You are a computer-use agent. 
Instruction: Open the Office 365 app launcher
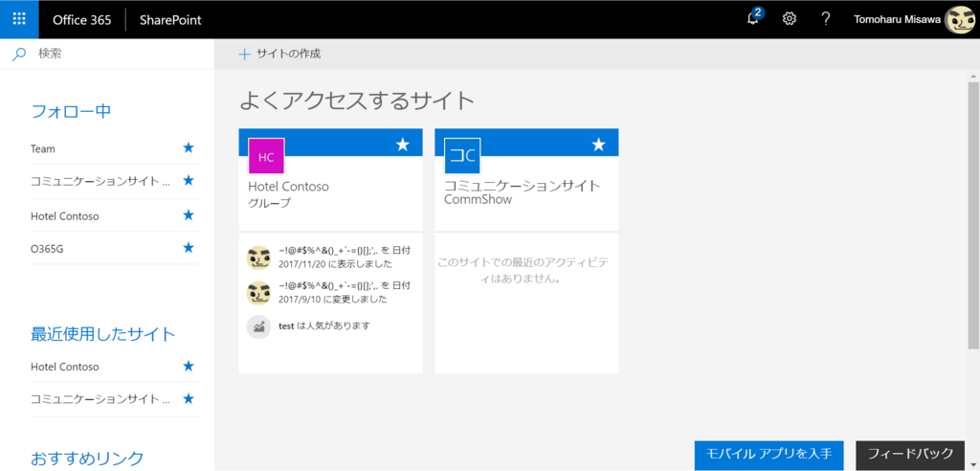tap(19, 19)
